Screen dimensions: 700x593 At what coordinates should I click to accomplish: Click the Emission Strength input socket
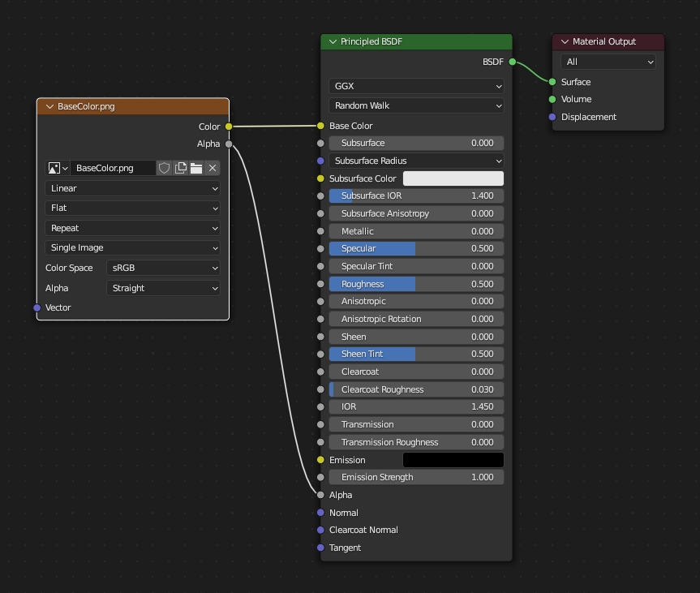coord(320,477)
